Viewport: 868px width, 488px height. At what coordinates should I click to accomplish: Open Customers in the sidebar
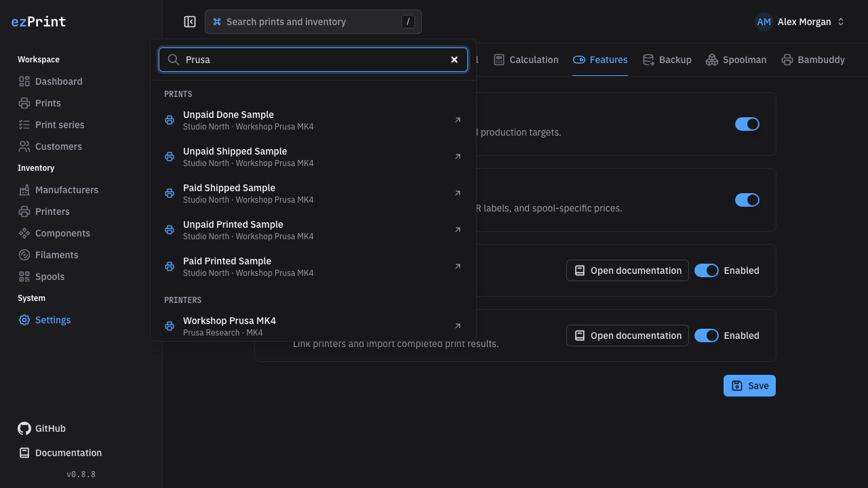(81, 146)
